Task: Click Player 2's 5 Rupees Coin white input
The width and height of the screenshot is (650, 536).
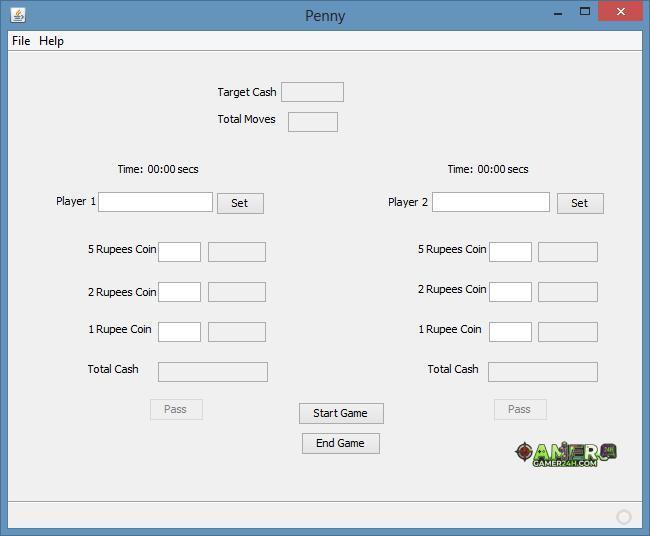Action: tap(510, 252)
